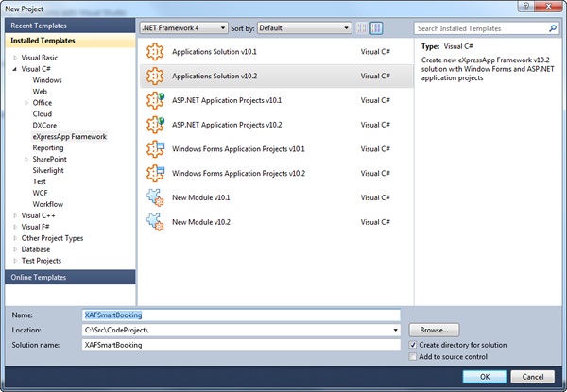Expand the Visual Basic tree node

pyautogui.click(x=15, y=58)
